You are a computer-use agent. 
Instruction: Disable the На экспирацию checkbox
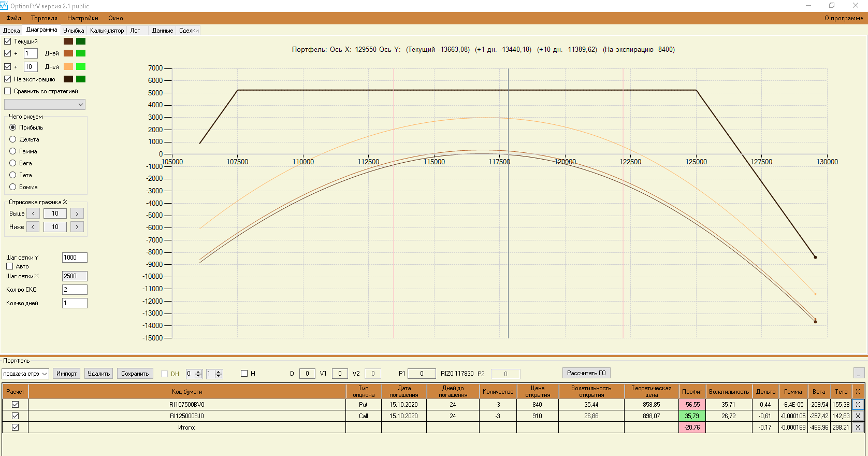[8, 79]
